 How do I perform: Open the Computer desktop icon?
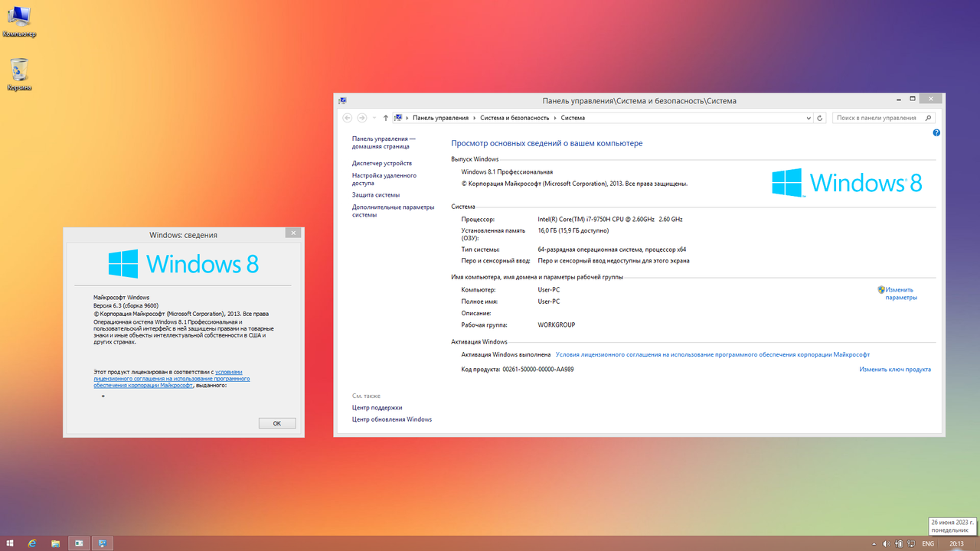pos(19,21)
